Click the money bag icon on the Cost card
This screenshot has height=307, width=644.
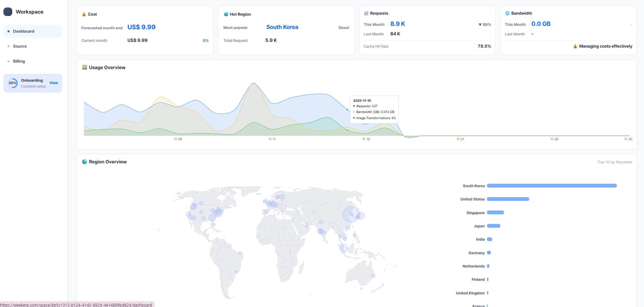(x=84, y=14)
